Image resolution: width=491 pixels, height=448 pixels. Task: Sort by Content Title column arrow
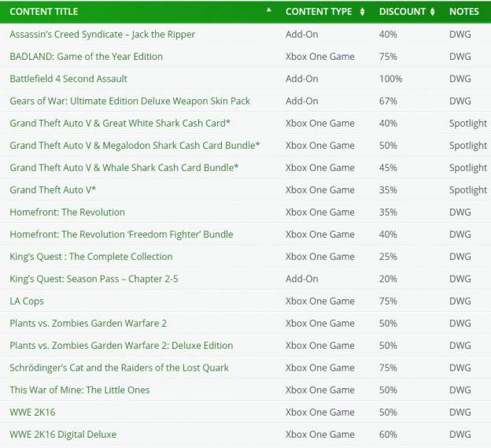tap(268, 10)
